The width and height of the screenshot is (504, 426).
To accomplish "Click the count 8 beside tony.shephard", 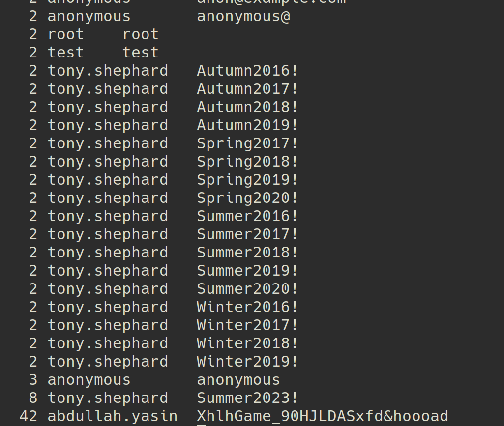I will 33,398.
